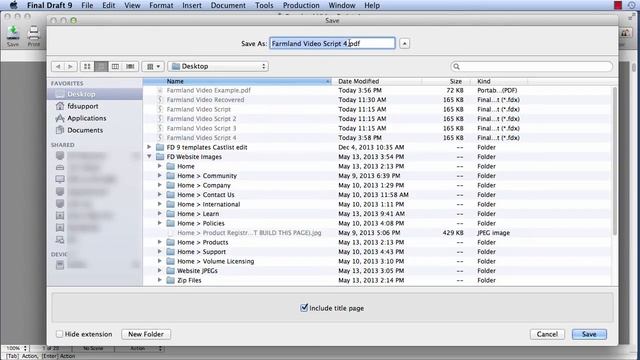Screen dimensions: 640x360
Task: Sort by Size column header
Action: tap(446, 81)
